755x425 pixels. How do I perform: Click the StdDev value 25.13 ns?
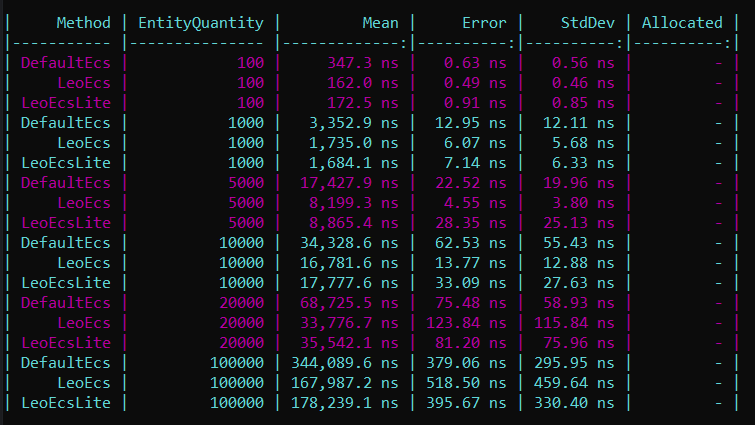point(579,222)
